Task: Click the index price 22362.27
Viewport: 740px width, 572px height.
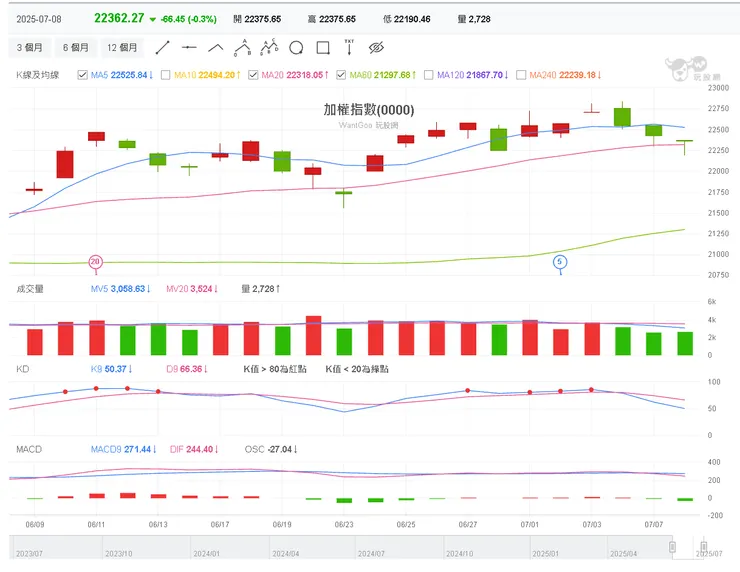Action: click(x=119, y=18)
